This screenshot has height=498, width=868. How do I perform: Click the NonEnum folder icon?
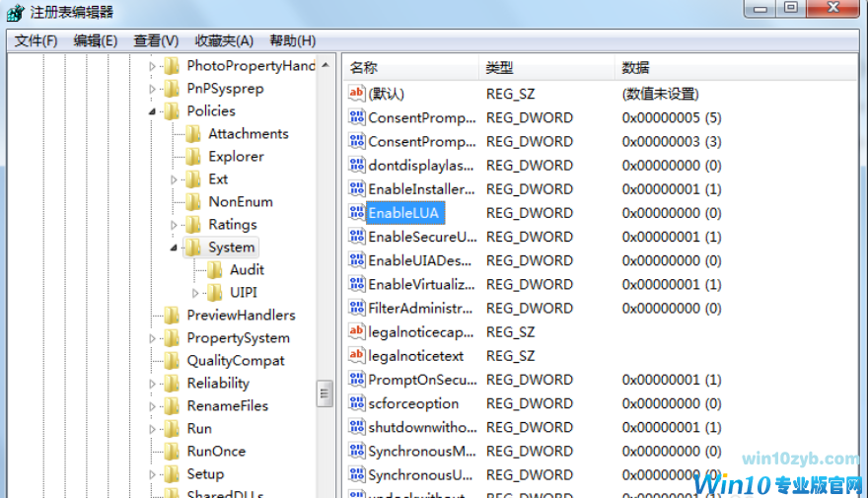193,202
